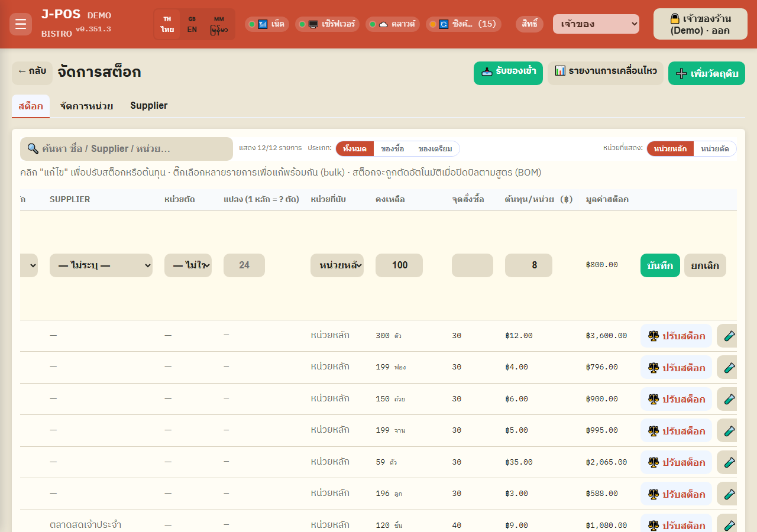This screenshot has width=757, height=532.
Task: Adjust stock for the 196 ลูก row
Action: 676,494
